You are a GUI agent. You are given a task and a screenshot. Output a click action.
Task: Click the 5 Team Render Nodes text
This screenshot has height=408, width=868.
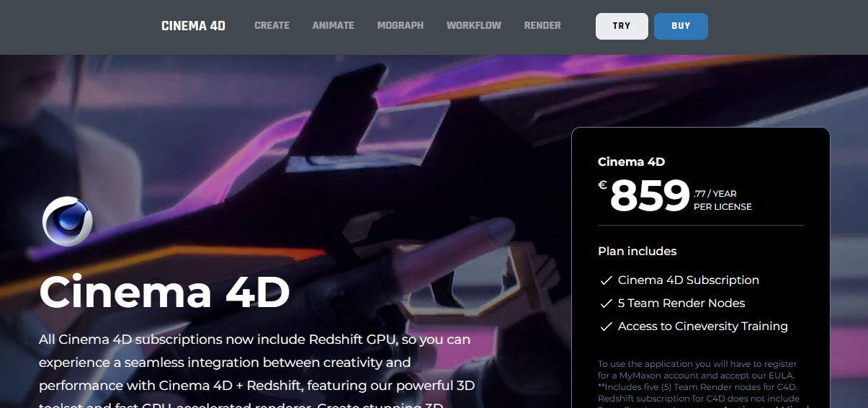(681, 303)
